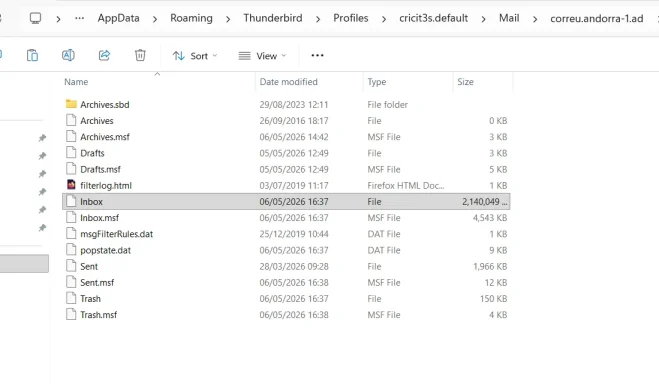Expand the chevron after Profiles in the breadcrumb
659x384 pixels.
[x=384, y=19]
